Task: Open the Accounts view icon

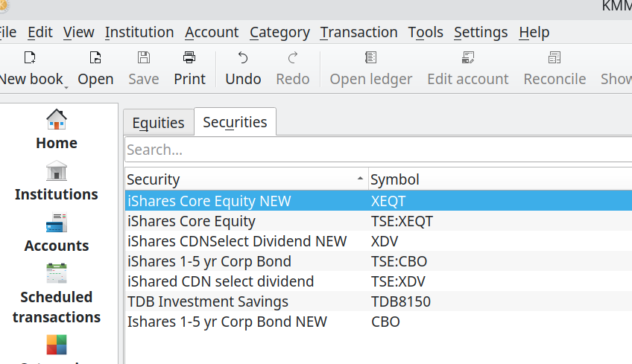Action: point(57,223)
